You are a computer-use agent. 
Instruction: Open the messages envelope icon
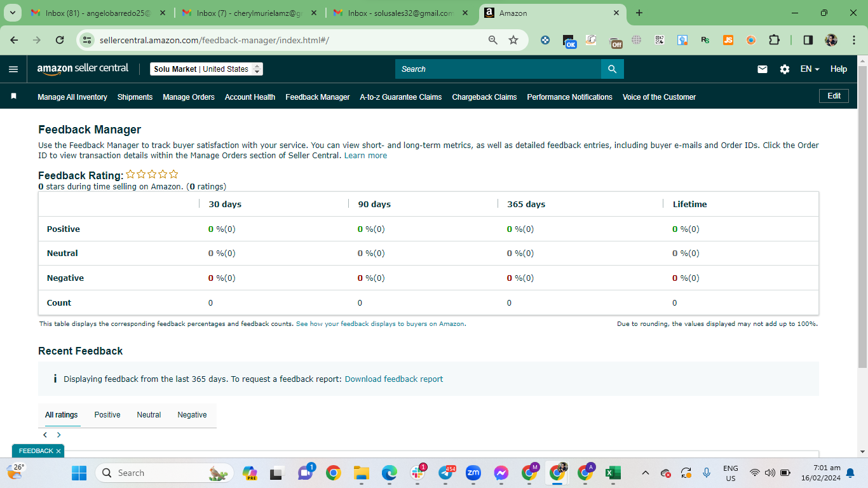[x=763, y=69]
